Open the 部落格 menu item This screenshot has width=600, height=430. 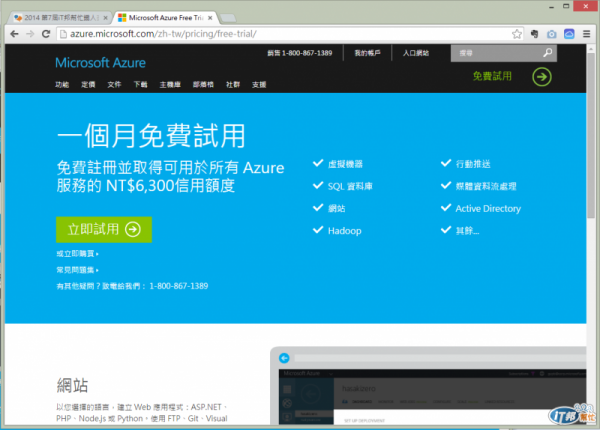[203, 85]
